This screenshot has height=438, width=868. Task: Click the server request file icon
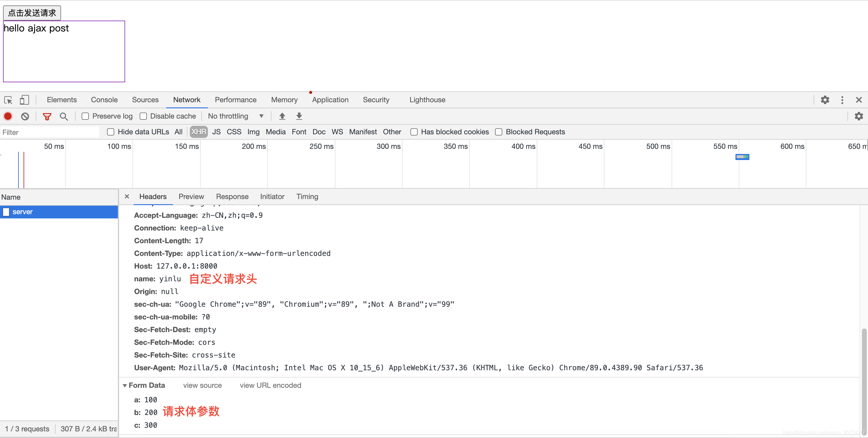coord(6,212)
